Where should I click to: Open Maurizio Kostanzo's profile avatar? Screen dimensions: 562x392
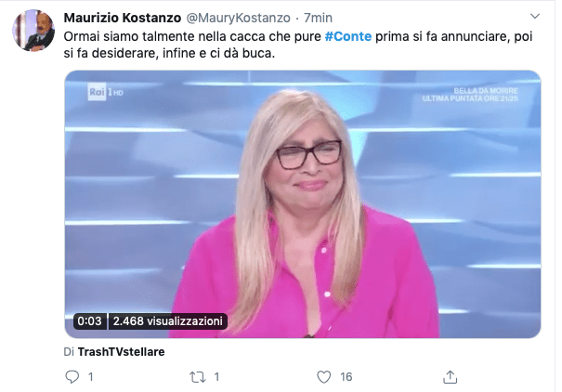[x=33, y=30]
